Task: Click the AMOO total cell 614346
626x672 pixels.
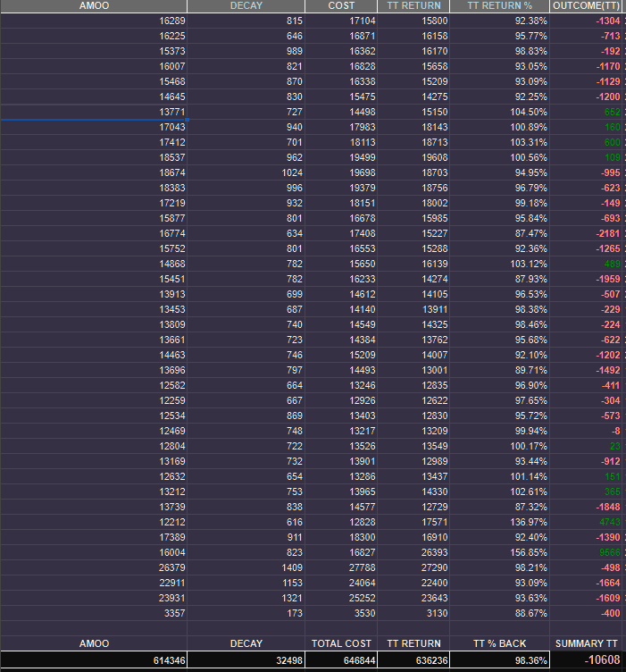Action: 94,660
